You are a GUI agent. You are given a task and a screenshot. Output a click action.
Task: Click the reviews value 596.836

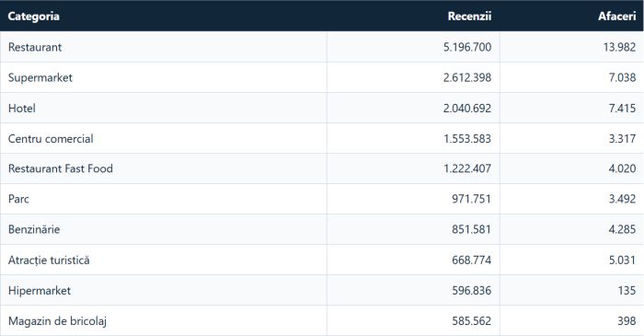471,290
